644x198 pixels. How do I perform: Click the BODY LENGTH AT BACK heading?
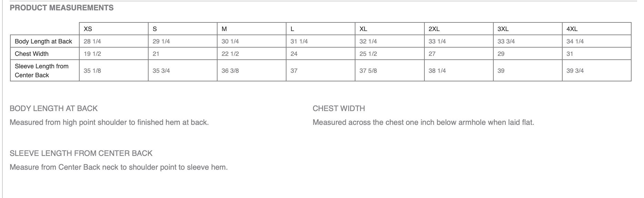pos(54,108)
